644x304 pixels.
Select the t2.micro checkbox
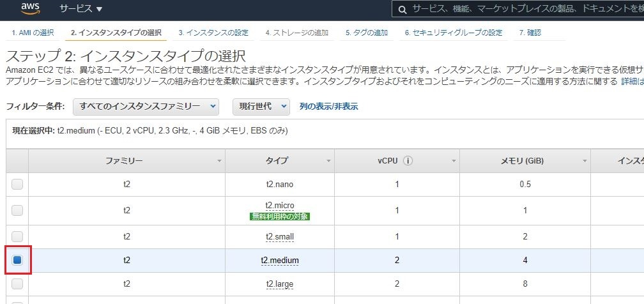(17, 210)
